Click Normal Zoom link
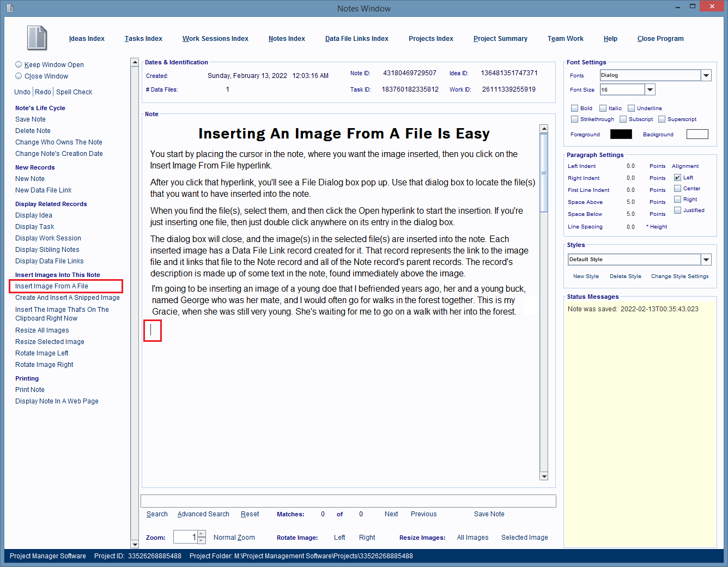This screenshot has width=728, height=567. [x=234, y=538]
